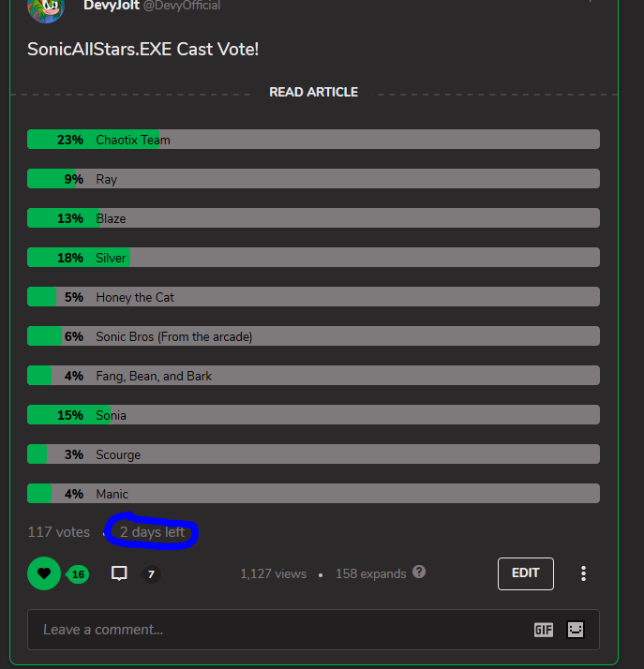The height and width of the screenshot is (669, 644).
Task: Expand the post via READ ARTICLE
Action: [313, 92]
